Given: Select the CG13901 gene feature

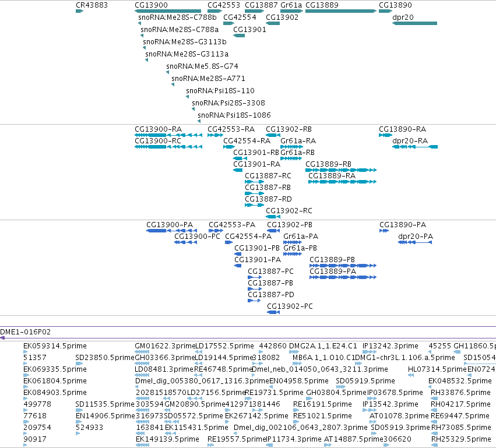Looking at the screenshot, I should coord(239,36).
